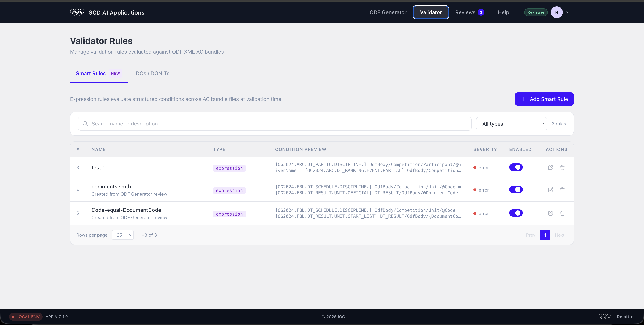
Task: Disable the 'comments smth' rule toggle
Action: [516, 190]
